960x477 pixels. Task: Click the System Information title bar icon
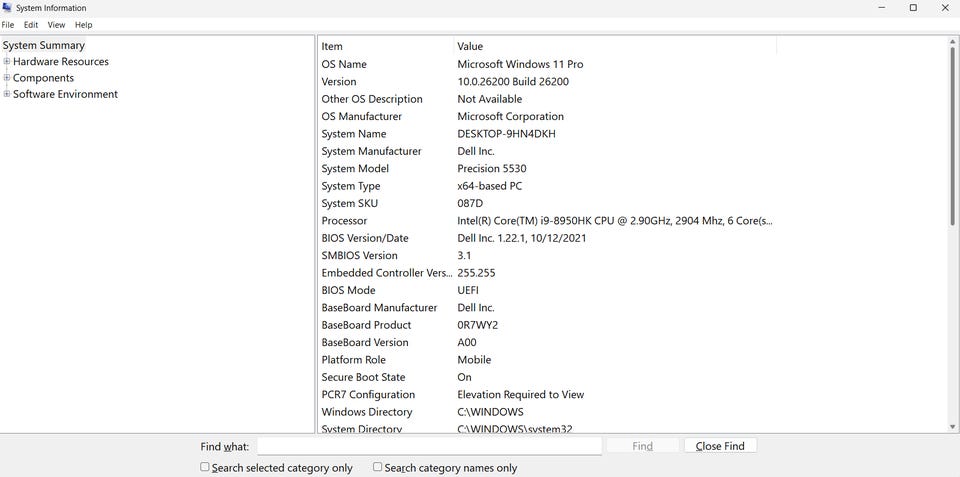(8, 8)
